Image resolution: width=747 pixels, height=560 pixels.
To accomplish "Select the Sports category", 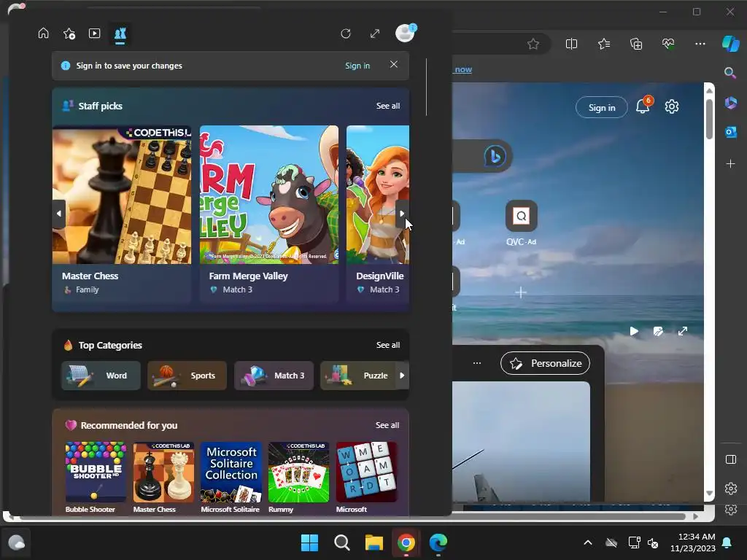I will point(187,376).
